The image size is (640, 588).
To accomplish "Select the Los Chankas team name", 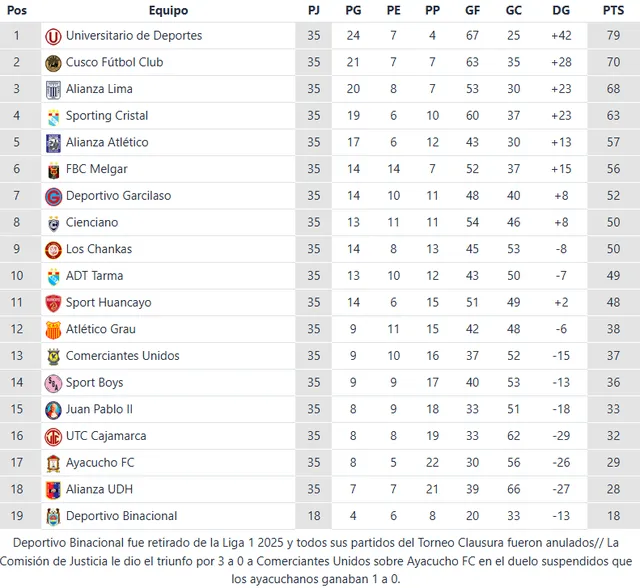I will (99, 249).
